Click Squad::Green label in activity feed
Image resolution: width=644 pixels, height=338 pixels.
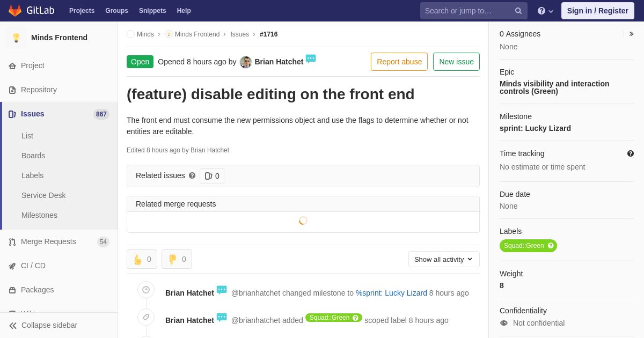pyautogui.click(x=334, y=318)
